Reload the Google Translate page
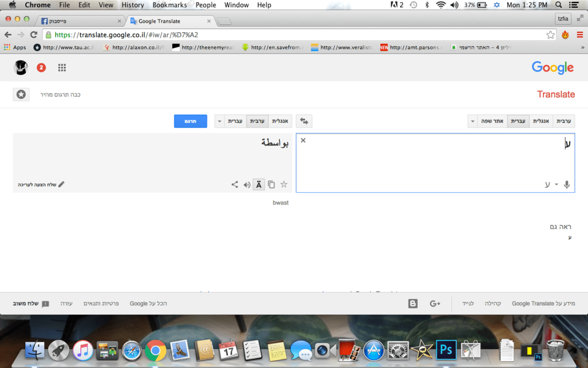Viewport: 588px width, 368px height. click(34, 35)
